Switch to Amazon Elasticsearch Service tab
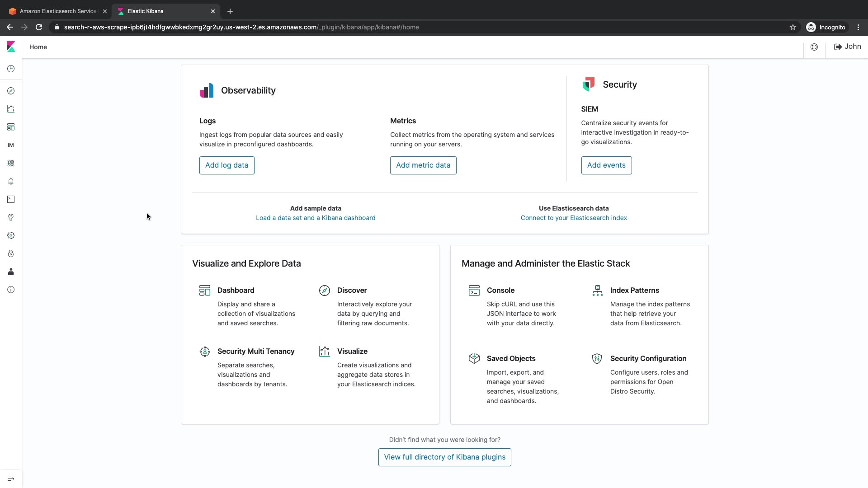The height and width of the screenshot is (488, 868). pos(58,11)
